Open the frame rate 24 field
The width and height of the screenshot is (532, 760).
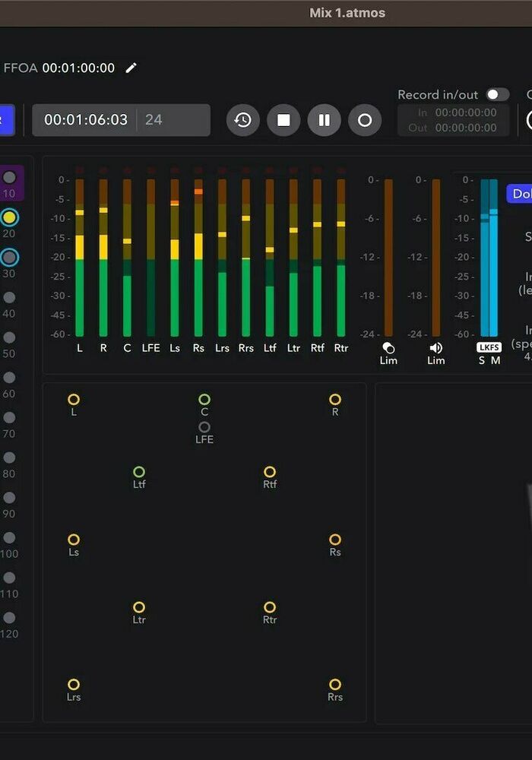point(172,120)
